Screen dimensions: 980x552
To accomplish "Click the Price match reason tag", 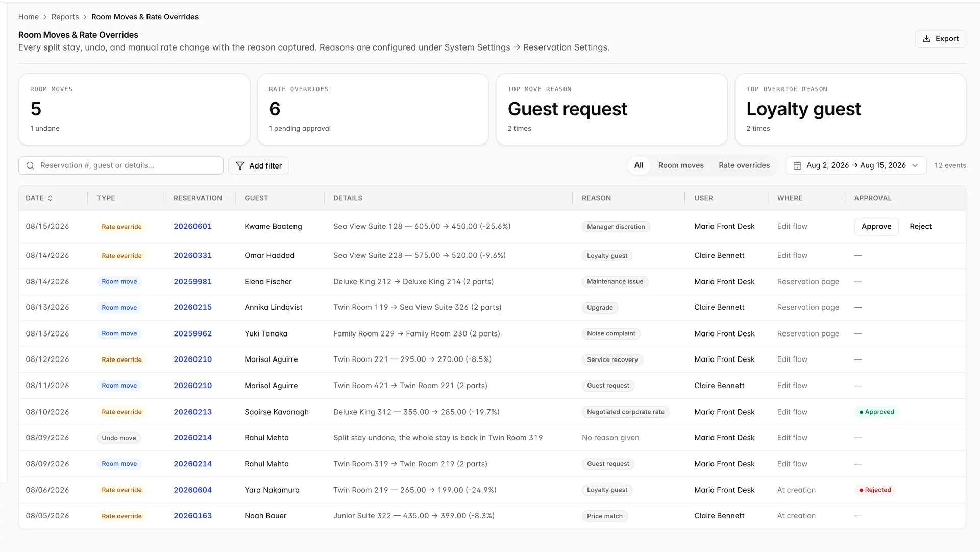I will [x=604, y=516].
